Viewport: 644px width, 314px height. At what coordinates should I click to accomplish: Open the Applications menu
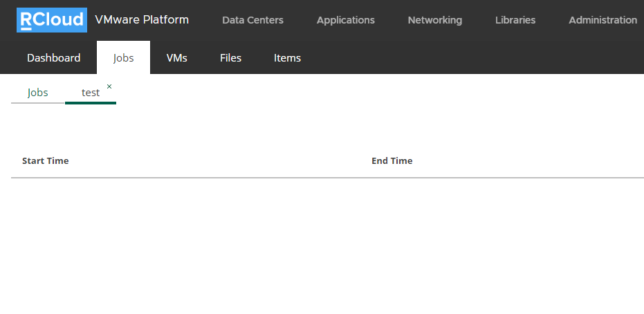coord(345,20)
